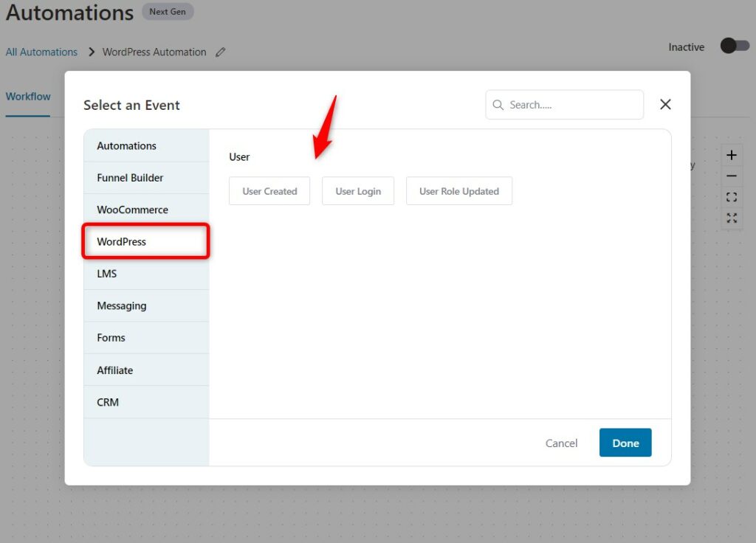
Task: Click the Next Gen badge
Action: 168,12
